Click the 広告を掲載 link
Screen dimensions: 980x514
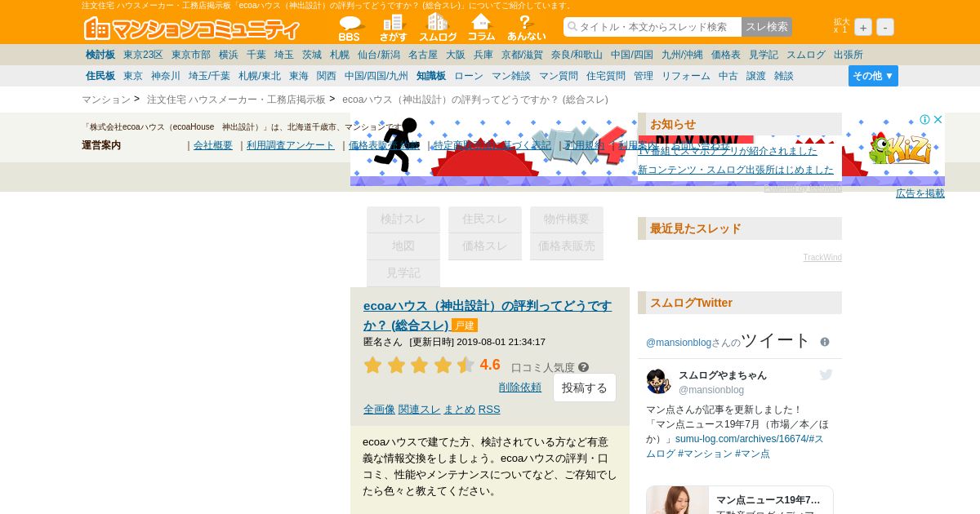[920, 193]
